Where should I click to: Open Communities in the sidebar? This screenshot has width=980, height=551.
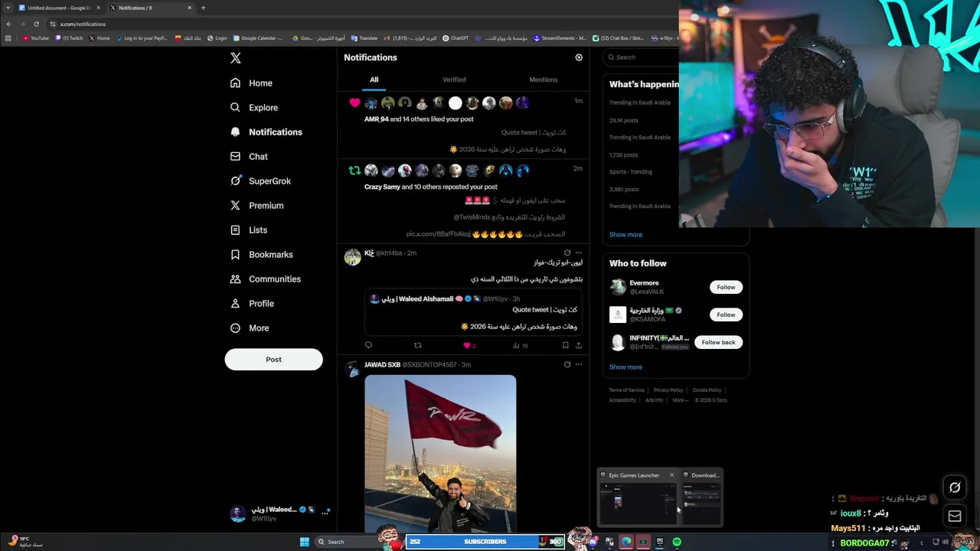(265, 279)
